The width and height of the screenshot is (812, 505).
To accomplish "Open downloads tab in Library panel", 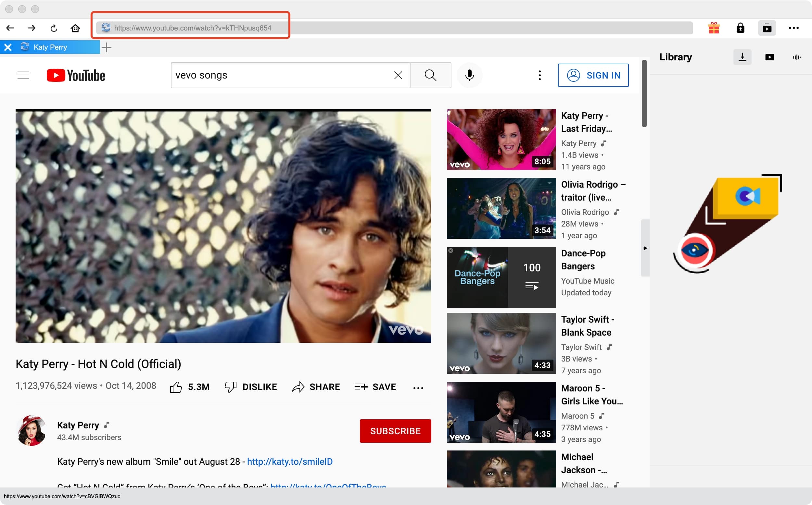I will pos(742,57).
